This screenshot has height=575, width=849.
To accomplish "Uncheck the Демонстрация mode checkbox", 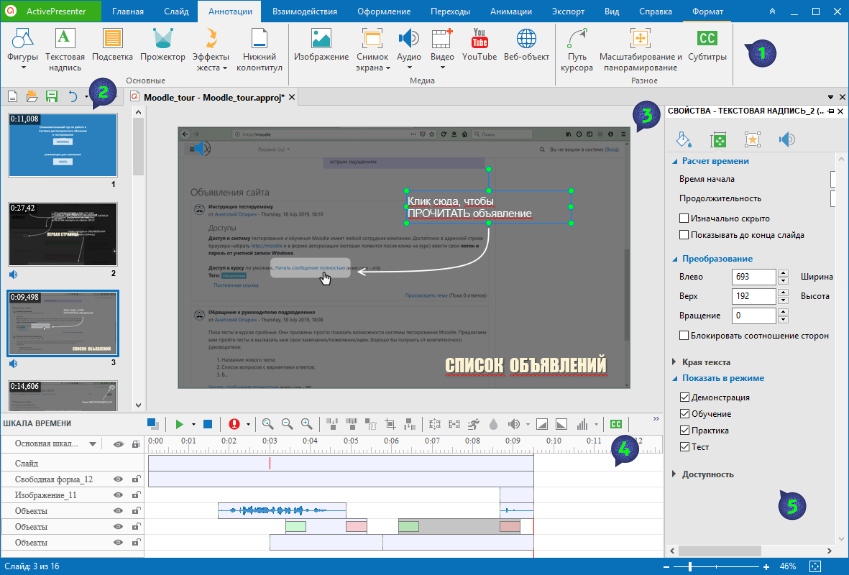I will (x=684, y=396).
